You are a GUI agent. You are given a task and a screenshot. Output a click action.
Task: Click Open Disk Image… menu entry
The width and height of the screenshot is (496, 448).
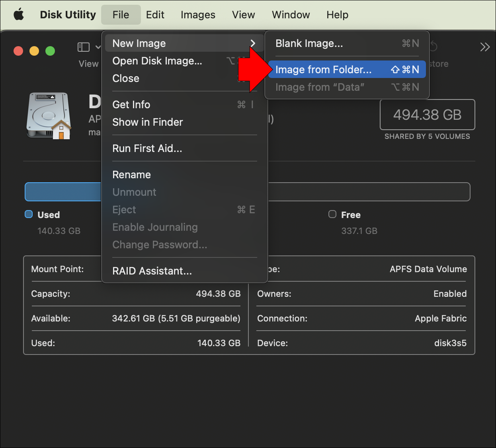pyautogui.click(x=157, y=61)
